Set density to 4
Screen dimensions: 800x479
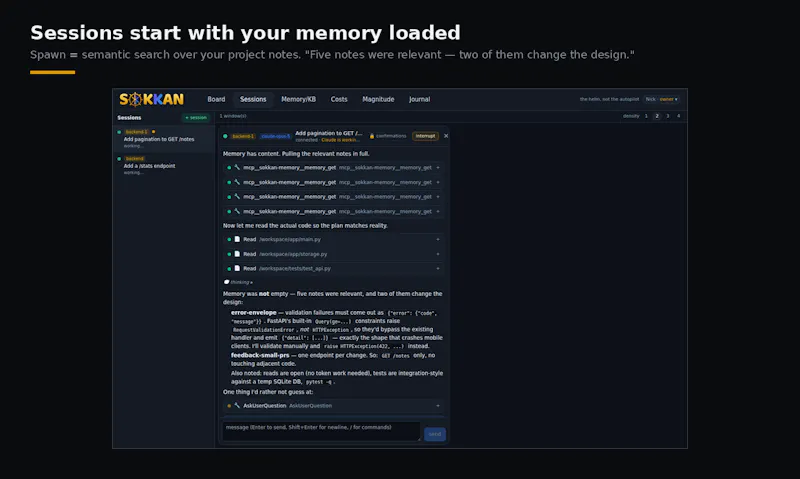(679, 116)
